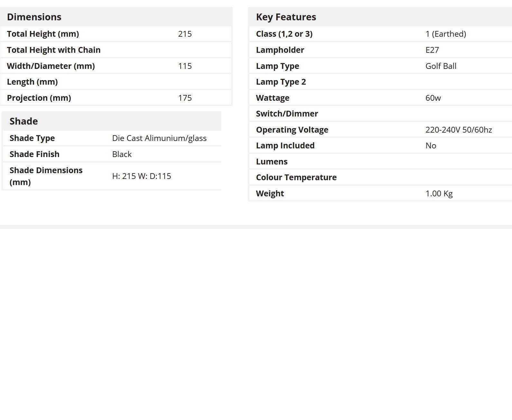Select the Golf Ball lamp type

[441, 66]
